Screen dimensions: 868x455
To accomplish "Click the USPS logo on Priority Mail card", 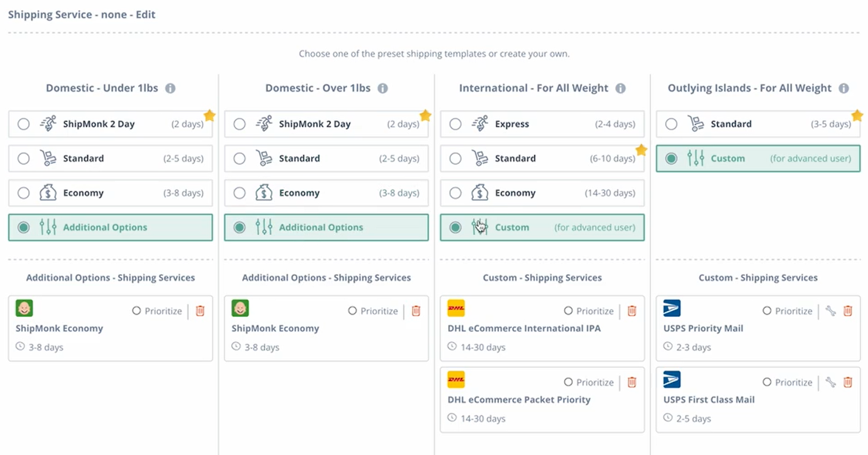I will 672,308.
